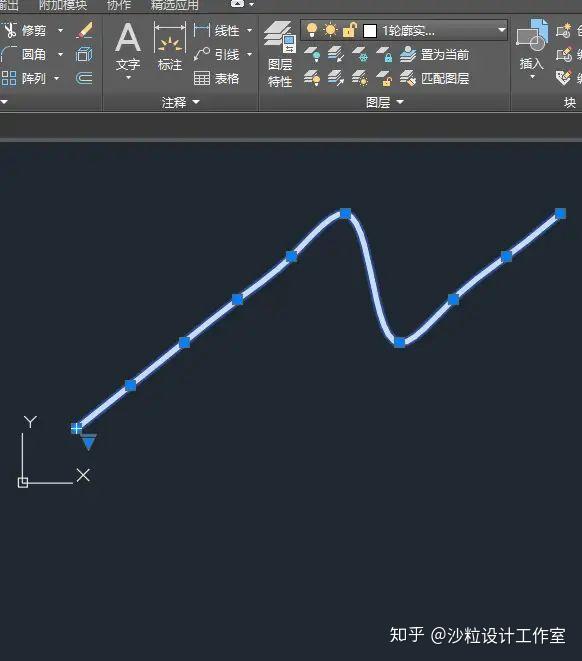582x661 pixels.
Task: Click the white layer color swatch
Action: click(370, 31)
